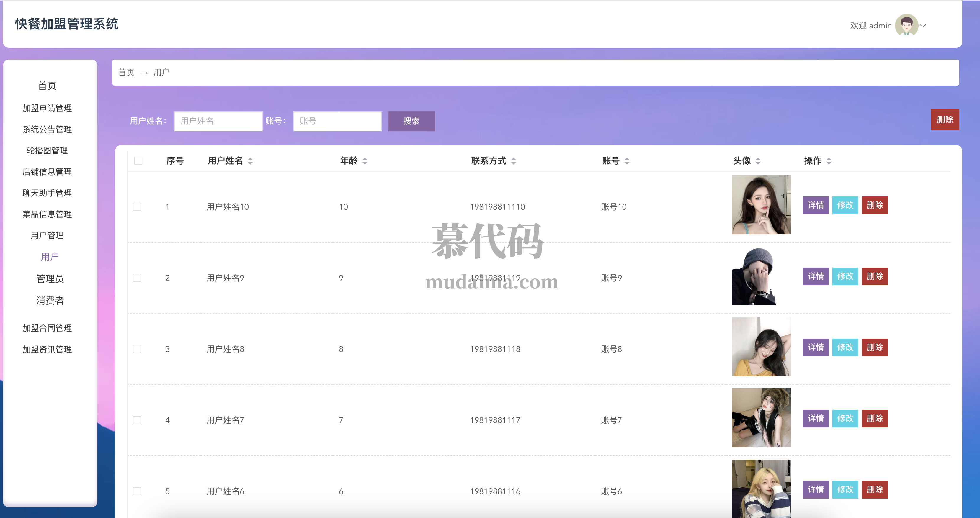Sort by 联系方式 column arrows
This screenshot has width=980, height=518.
coord(514,161)
